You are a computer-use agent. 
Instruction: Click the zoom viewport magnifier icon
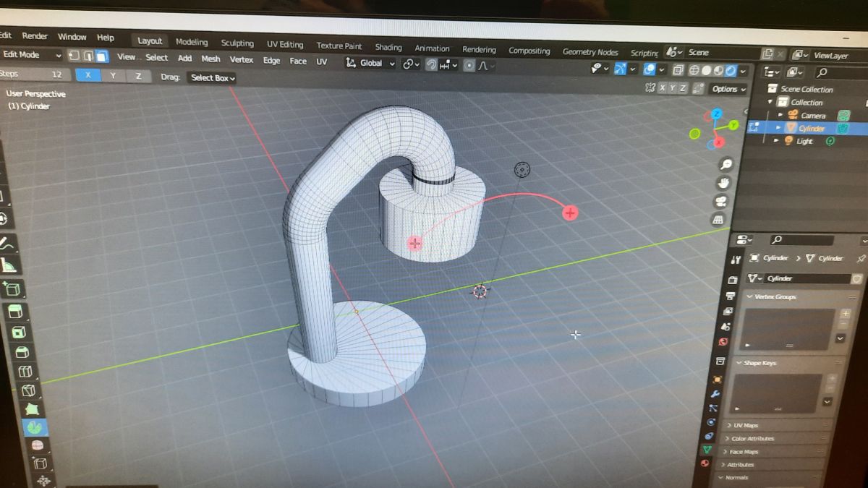coord(726,165)
